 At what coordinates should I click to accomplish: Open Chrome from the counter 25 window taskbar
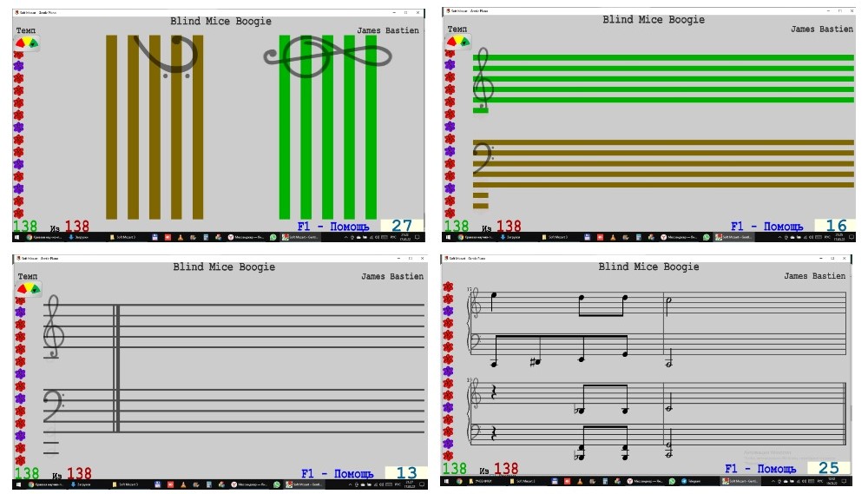[x=459, y=481]
